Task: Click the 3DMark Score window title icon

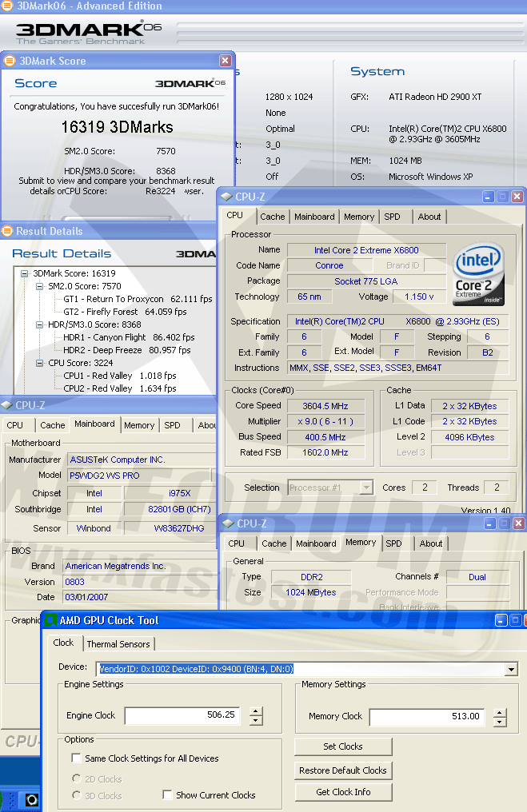Action: tap(9, 61)
